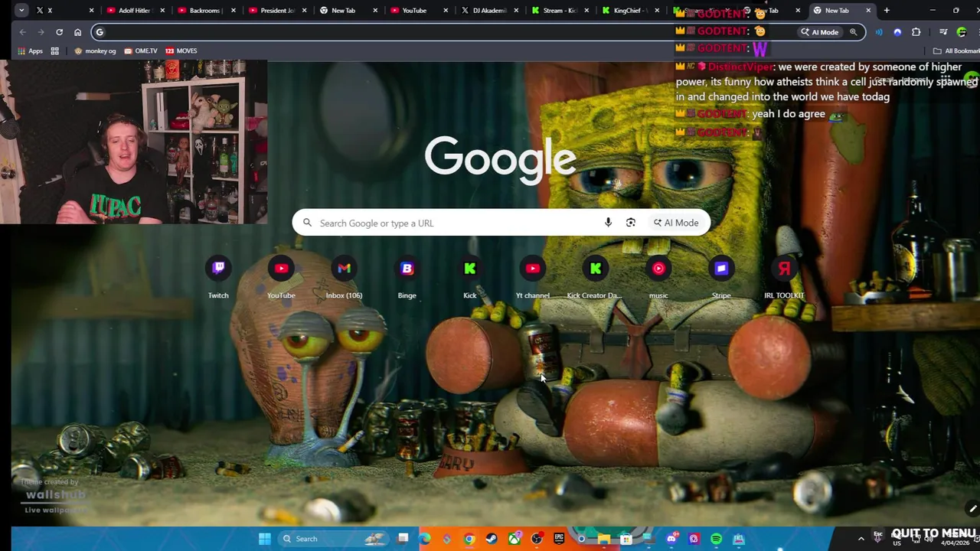Switch to the X tab
The width and height of the screenshot is (980, 551).
pos(64,10)
